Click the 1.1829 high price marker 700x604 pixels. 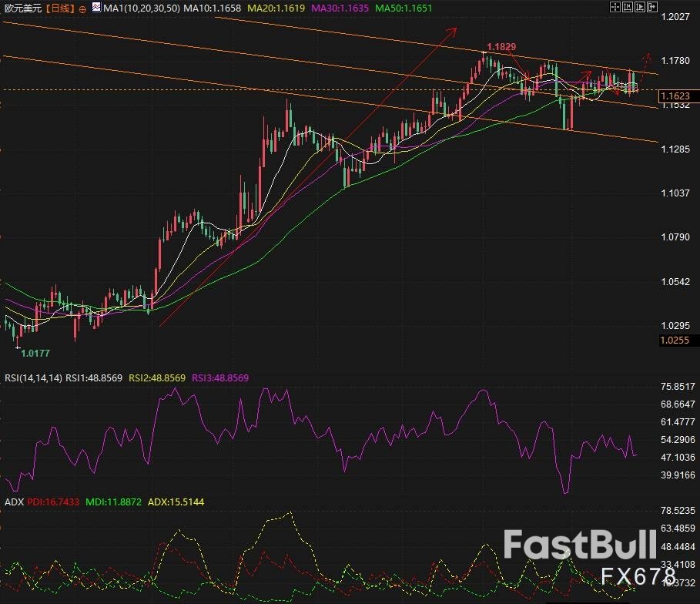(x=501, y=47)
